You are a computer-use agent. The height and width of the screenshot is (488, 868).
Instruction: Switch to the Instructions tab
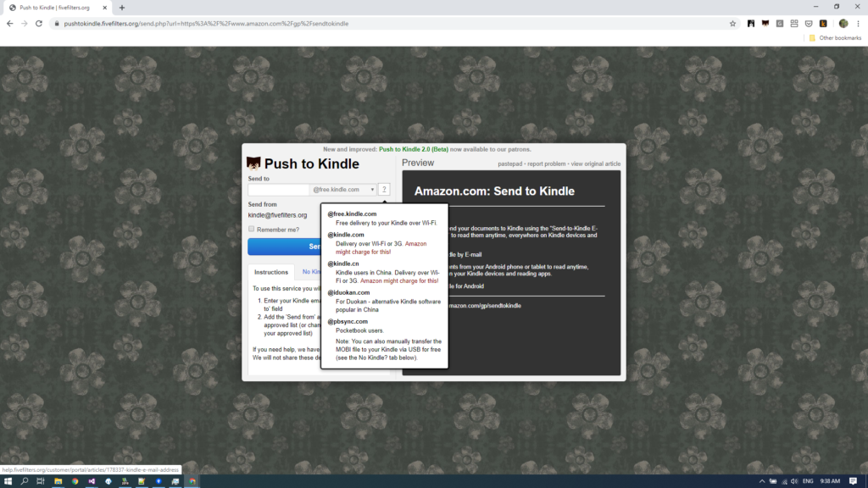pos(271,272)
